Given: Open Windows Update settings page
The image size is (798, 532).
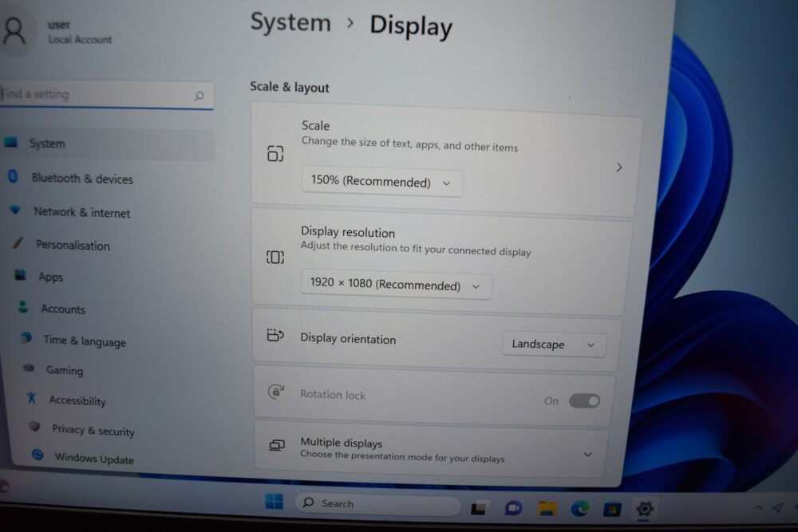Looking at the screenshot, I should (x=94, y=459).
